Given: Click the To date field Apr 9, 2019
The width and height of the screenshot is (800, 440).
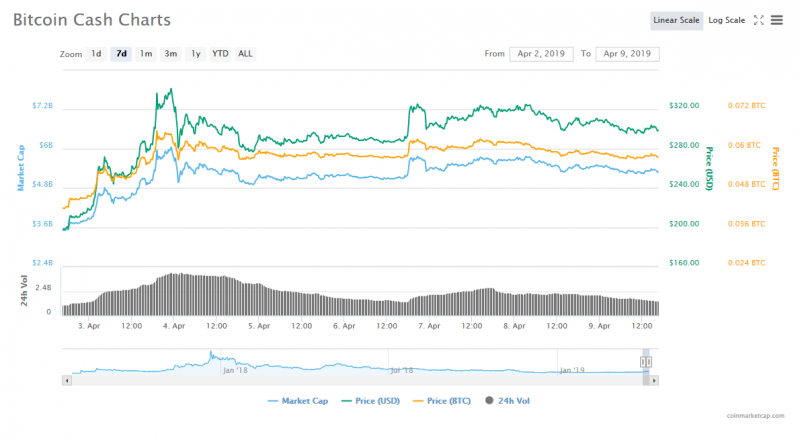Looking at the screenshot, I should [627, 54].
